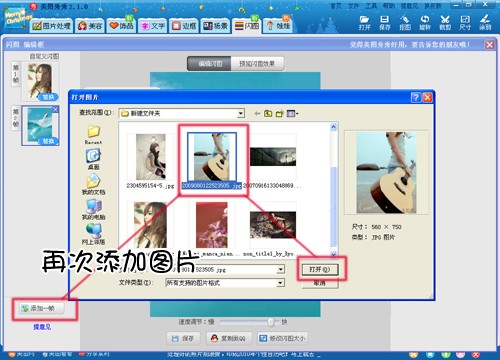Open the 闪图 tab
This screenshot has width=500, height=360.
[x=247, y=26]
